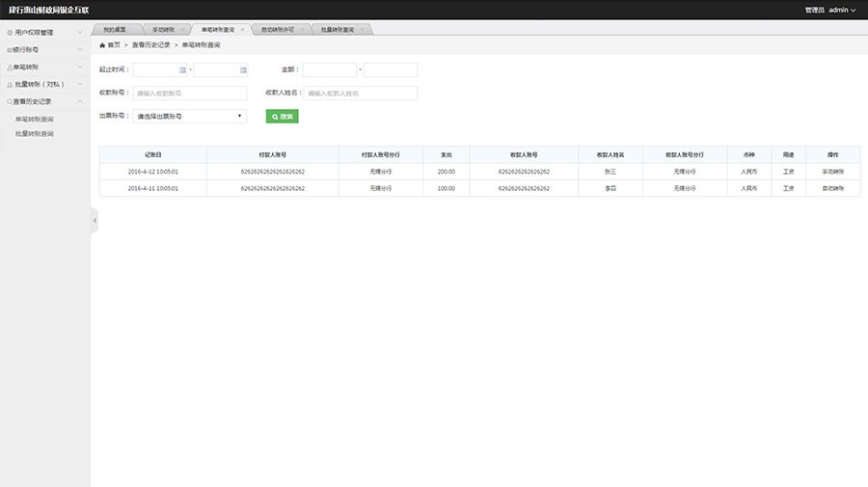Screen dimensions: 868x487
Task: Collapse the sidebar using the left-edge handle
Action: coord(95,221)
